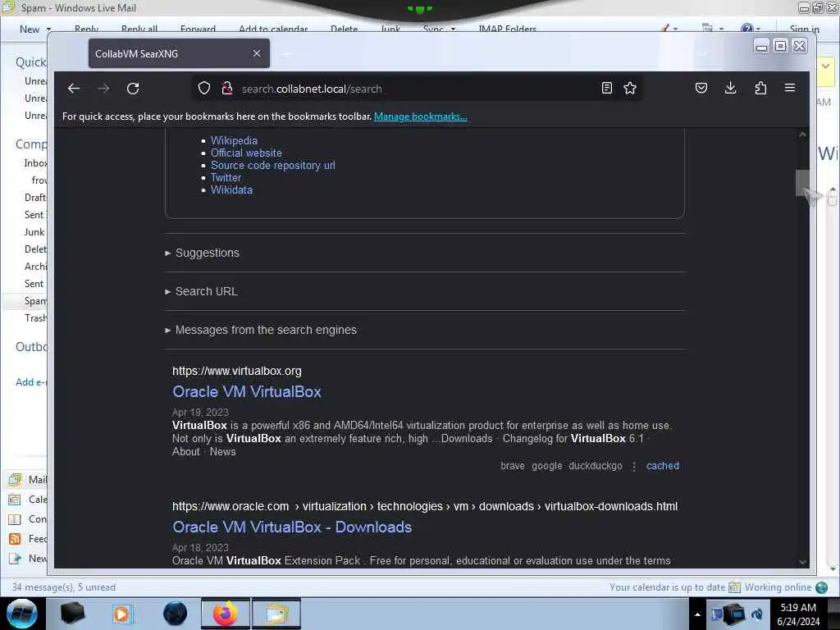Click scroll down arrow of results page
Image resolution: width=840 pixels, height=630 pixels.
point(802,561)
